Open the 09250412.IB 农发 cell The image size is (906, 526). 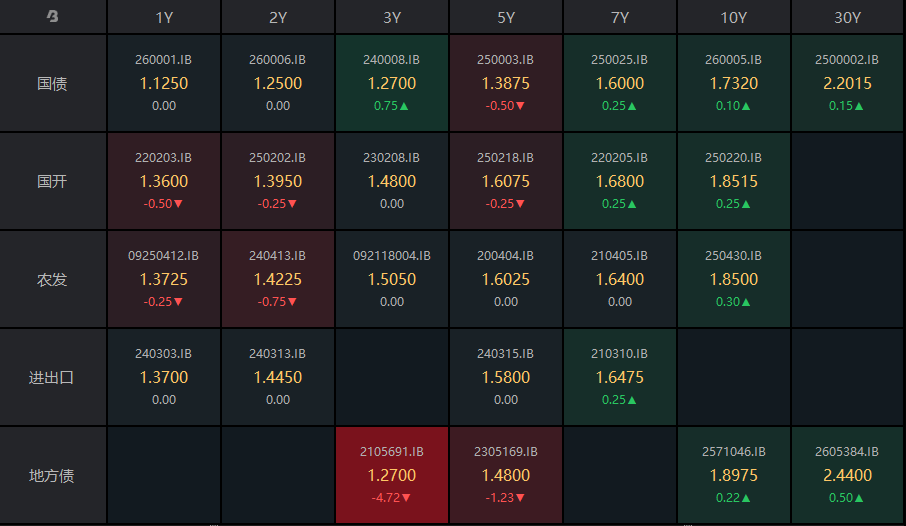coord(164,279)
